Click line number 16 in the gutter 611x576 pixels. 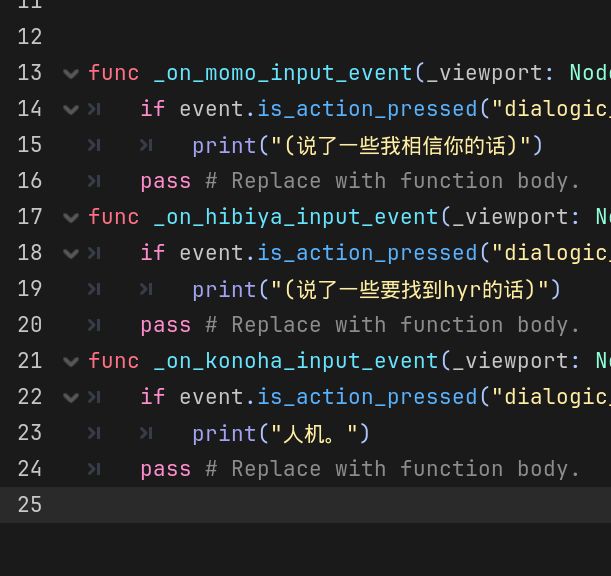(30, 180)
